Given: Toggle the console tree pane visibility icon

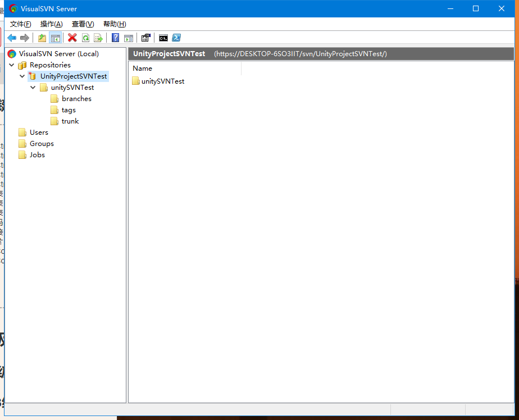Looking at the screenshot, I should click(55, 38).
